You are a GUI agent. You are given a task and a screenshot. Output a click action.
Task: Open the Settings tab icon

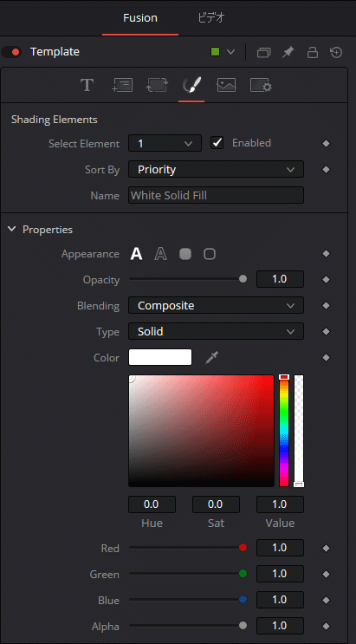[261, 86]
